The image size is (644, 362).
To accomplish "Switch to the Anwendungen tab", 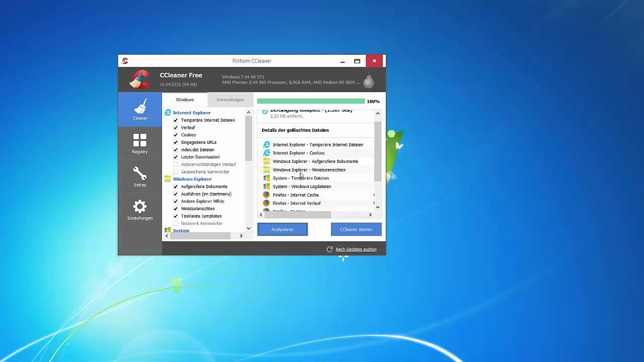I will point(230,100).
